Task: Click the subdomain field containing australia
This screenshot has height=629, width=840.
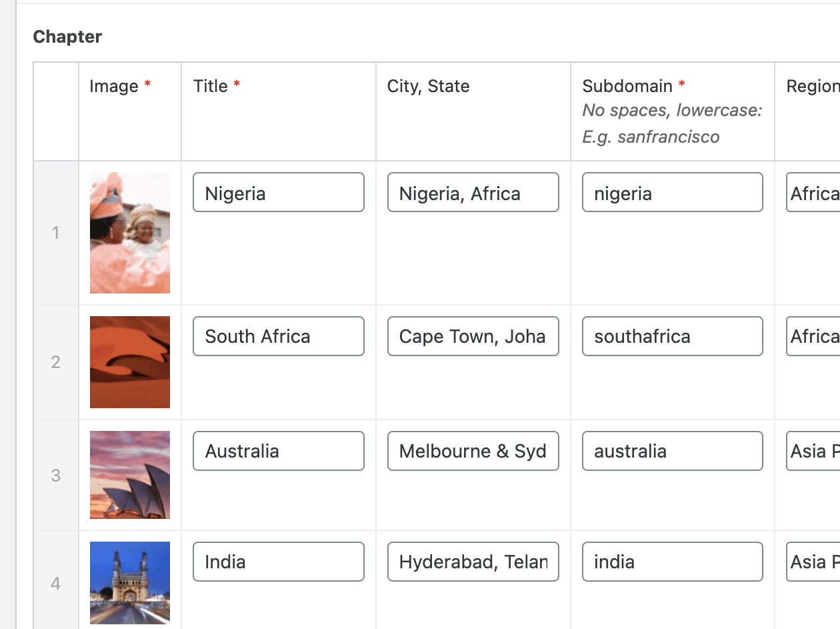Action: point(672,451)
